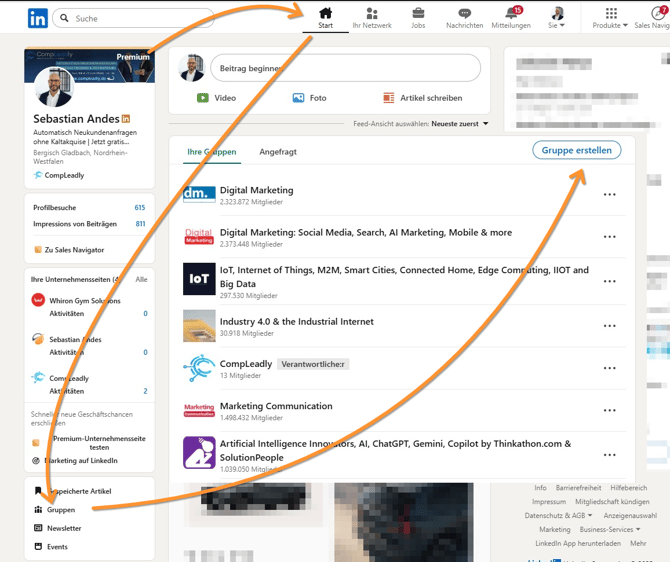Click the Video post icon
This screenshot has height=562, width=670.
(x=203, y=98)
